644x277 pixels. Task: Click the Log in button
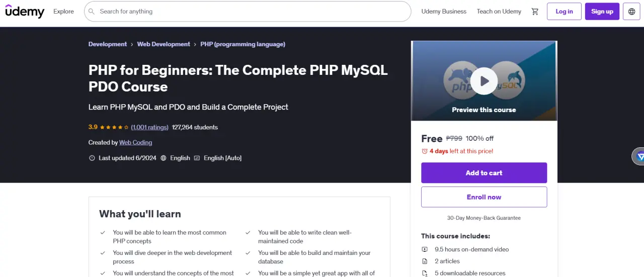pos(564,12)
